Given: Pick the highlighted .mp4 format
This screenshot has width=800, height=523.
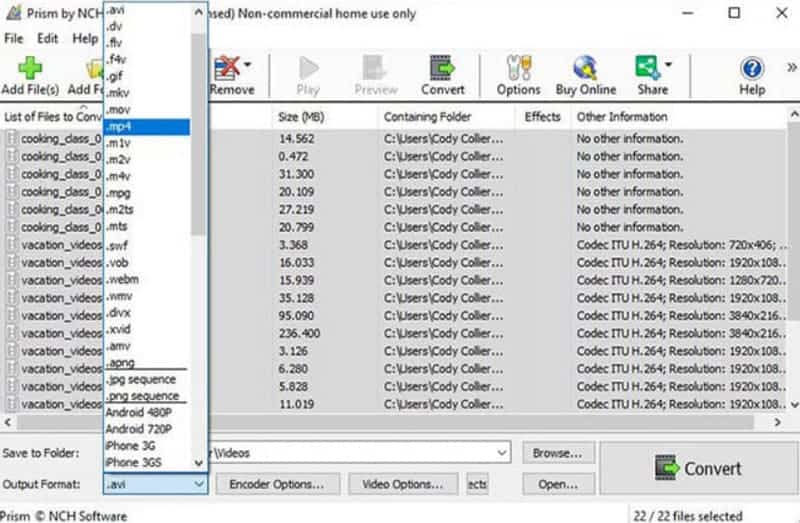Looking at the screenshot, I should point(147,127).
